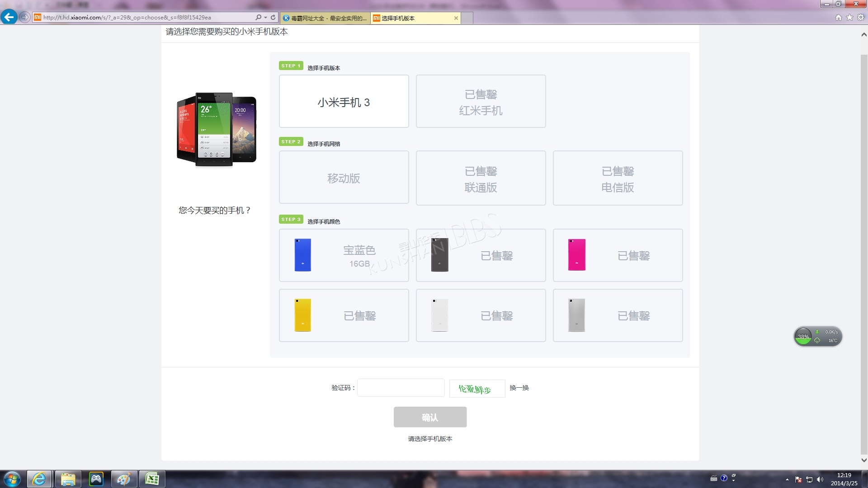Open the game controller taskbar icon

(96, 479)
